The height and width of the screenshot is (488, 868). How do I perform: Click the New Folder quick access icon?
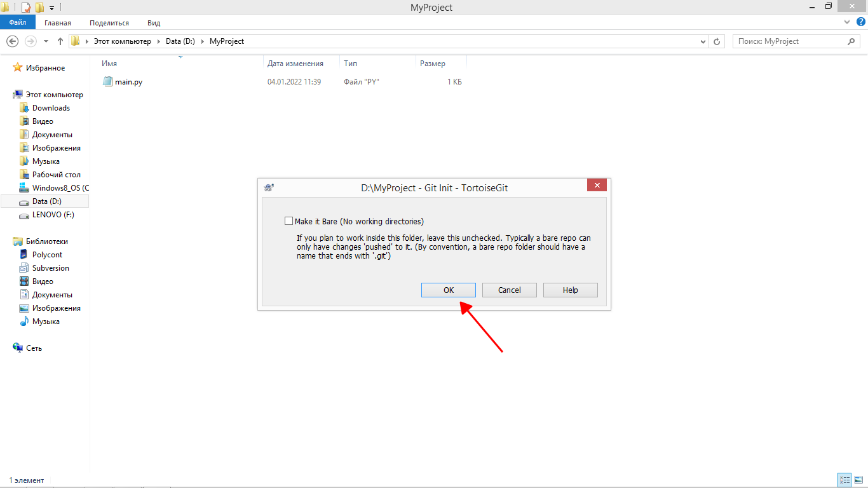(x=39, y=8)
